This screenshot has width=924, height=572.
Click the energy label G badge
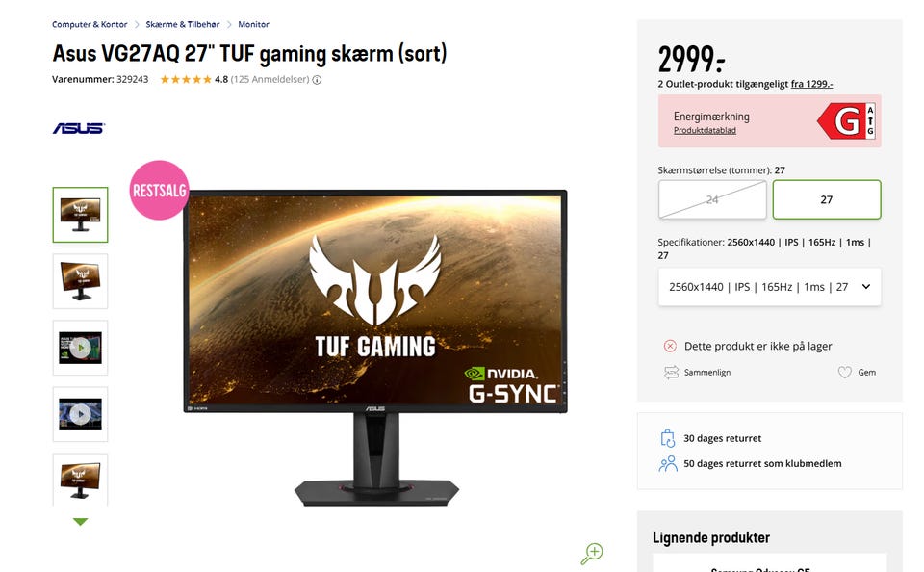tap(846, 121)
